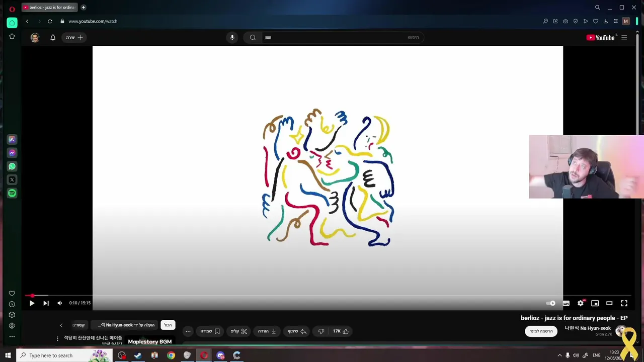Mute the video volume speaker
Screen dimensions: 644x362
pyautogui.click(x=59, y=303)
